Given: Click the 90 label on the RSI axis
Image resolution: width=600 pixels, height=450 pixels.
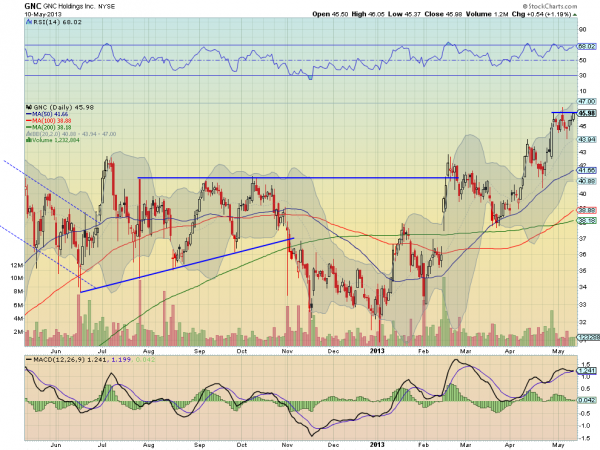Looking at the screenshot, I should [582, 30].
